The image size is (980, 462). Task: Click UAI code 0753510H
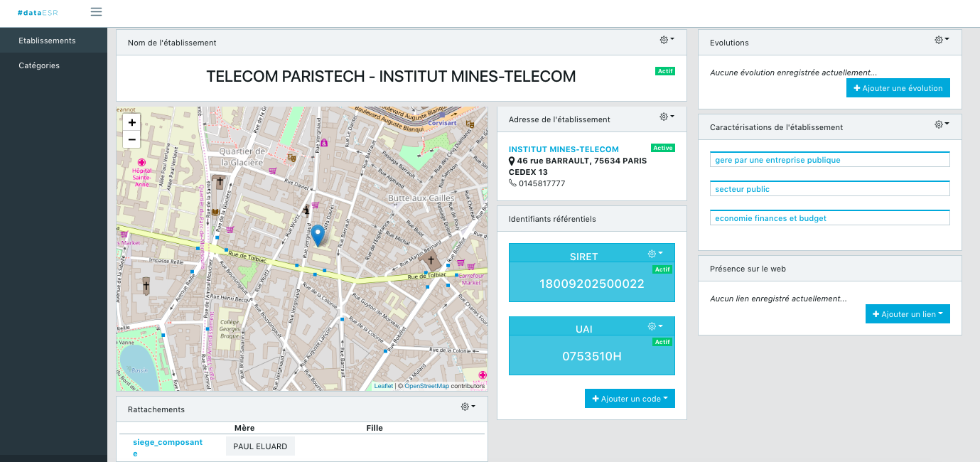click(591, 356)
